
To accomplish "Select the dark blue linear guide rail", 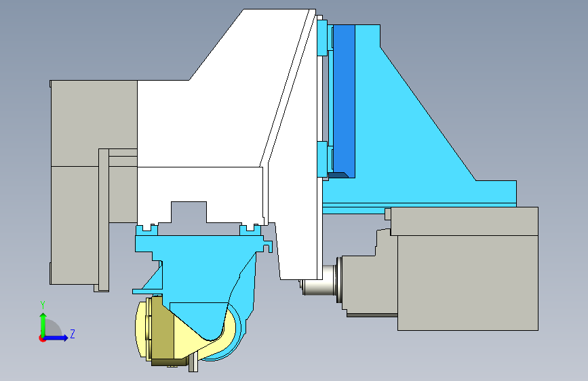I will (x=343, y=100).
